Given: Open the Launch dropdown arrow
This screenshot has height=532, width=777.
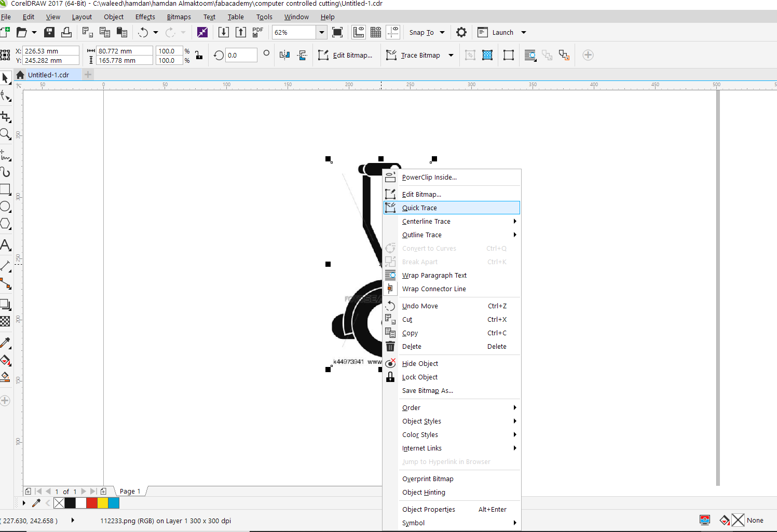Looking at the screenshot, I should (524, 32).
